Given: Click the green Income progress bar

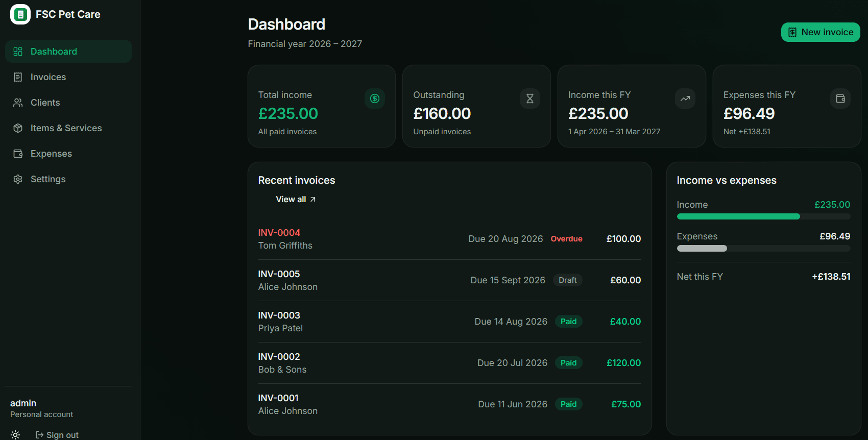Looking at the screenshot, I should coord(738,216).
